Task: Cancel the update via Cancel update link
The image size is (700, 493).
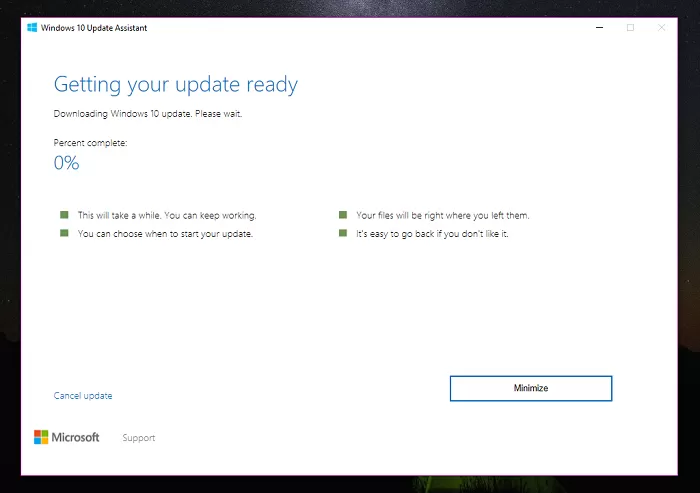Action: point(83,396)
